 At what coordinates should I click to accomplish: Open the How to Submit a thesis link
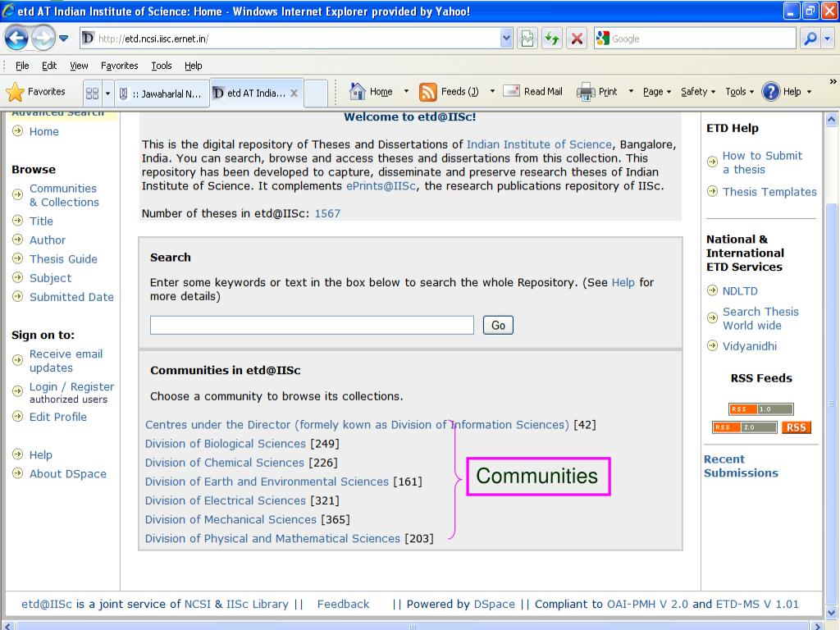point(762,162)
